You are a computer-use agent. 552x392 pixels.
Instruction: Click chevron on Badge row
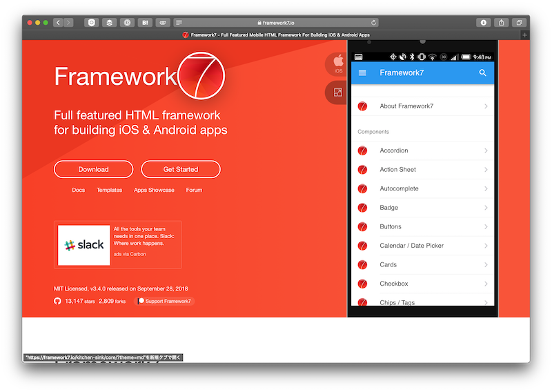(x=486, y=208)
